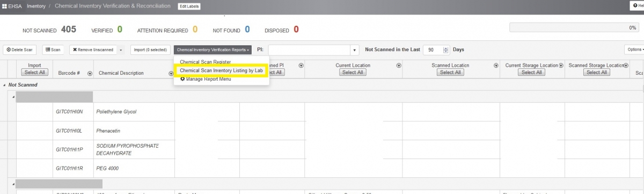Choose Chemical Scan Inventory Listing by Lab
The height and width of the screenshot is (194, 644).
click(221, 70)
